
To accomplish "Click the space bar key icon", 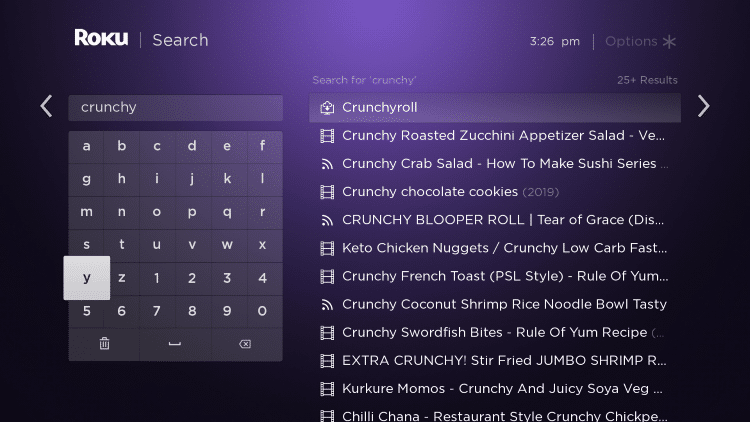I will tap(175, 344).
